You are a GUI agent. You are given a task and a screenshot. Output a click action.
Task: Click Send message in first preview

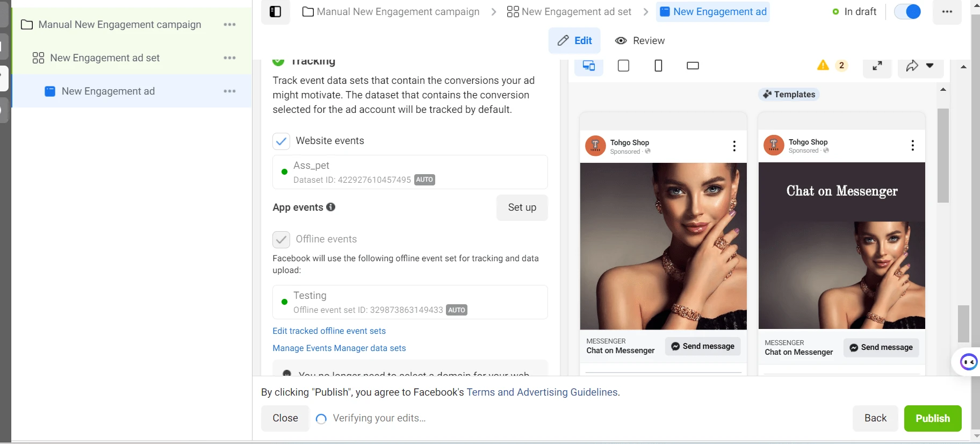click(x=703, y=346)
